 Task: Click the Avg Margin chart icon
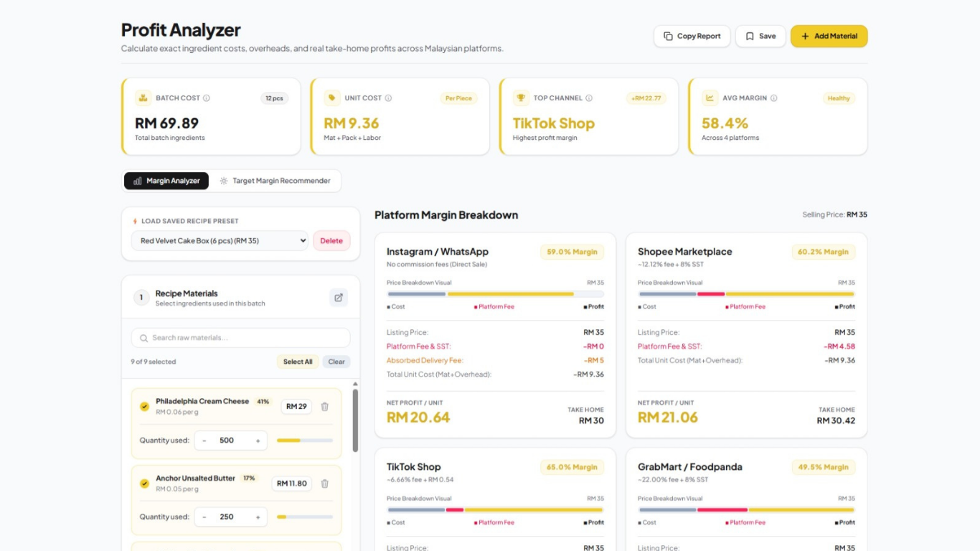tap(710, 98)
